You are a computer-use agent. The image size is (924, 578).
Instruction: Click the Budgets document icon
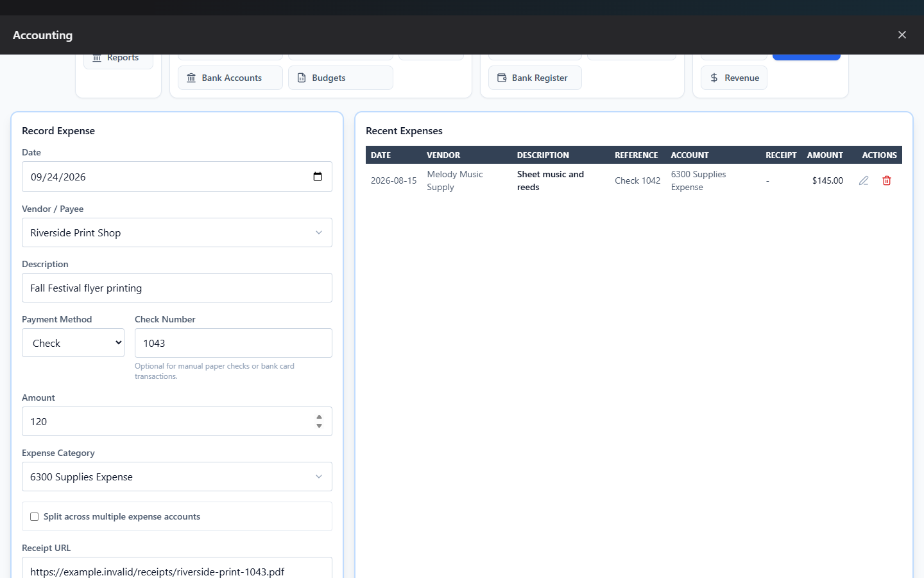(x=302, y=78)
